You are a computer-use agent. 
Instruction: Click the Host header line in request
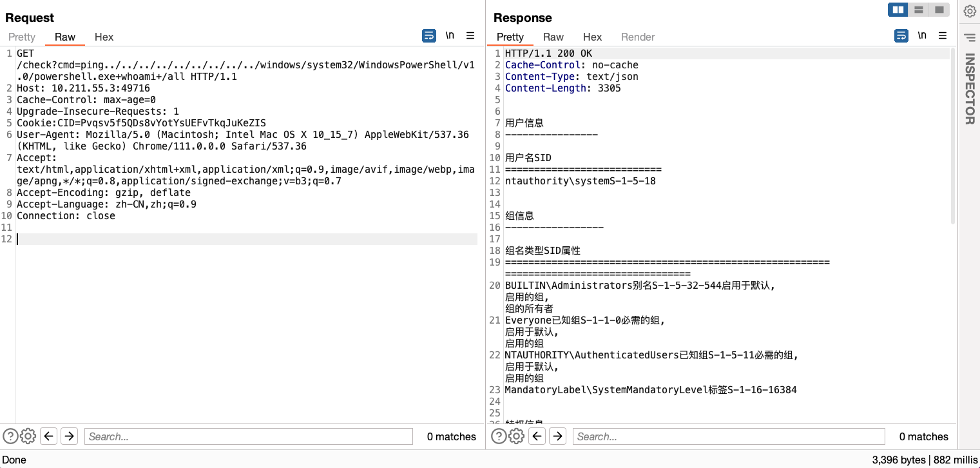tap(83, 88)
